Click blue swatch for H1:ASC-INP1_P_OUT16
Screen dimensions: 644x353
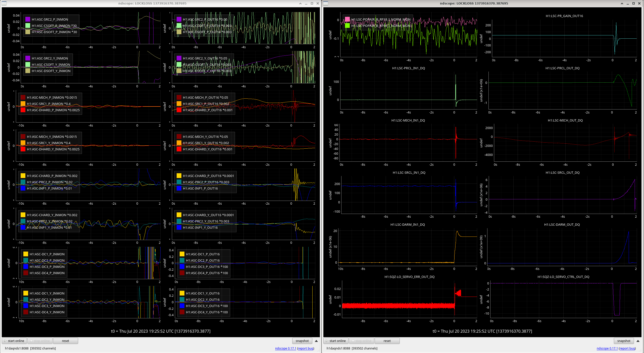tap(179, 188)
